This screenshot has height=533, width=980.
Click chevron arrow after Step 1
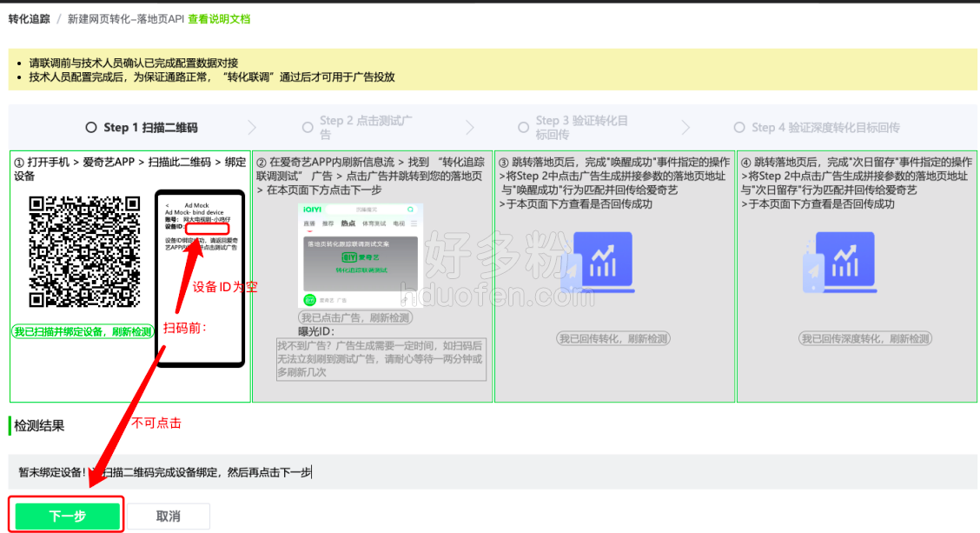(x=252, y=128)
